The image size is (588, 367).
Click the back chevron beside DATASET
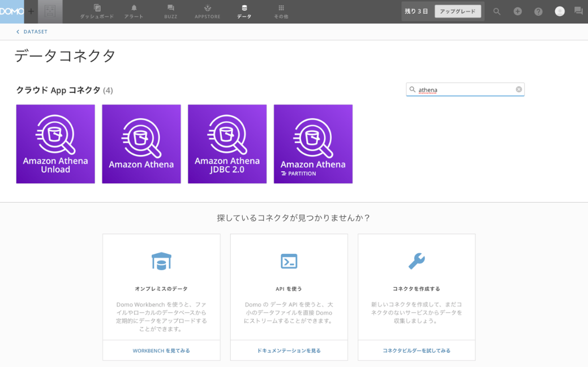point(18,32)
